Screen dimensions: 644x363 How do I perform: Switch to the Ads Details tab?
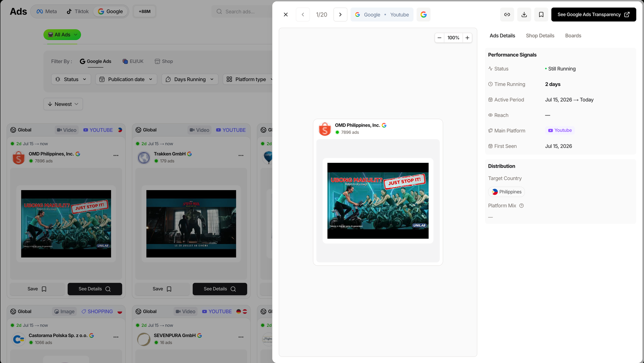click(502, 36)
